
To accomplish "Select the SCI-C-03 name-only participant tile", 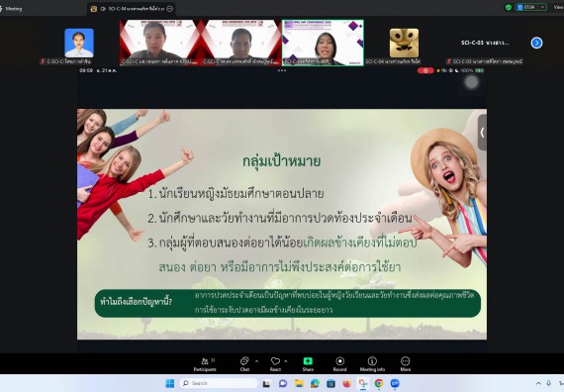I will (x=485, y=43).
